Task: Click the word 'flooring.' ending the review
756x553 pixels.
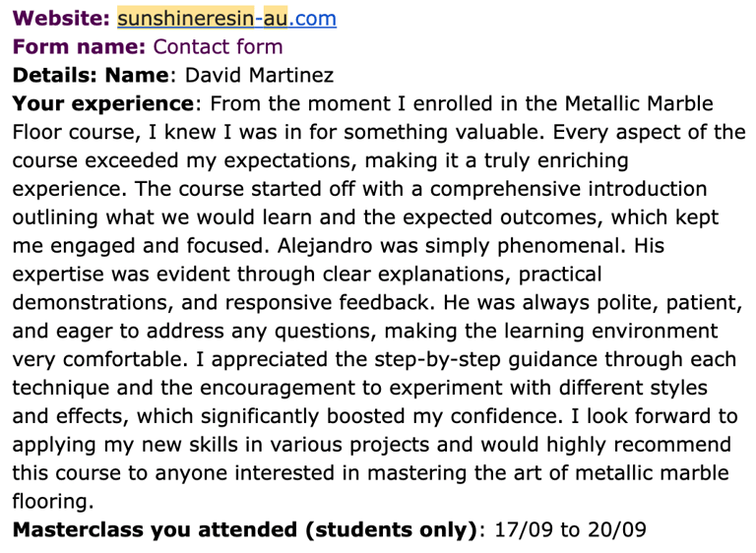Action: click(x=53, y=502)
